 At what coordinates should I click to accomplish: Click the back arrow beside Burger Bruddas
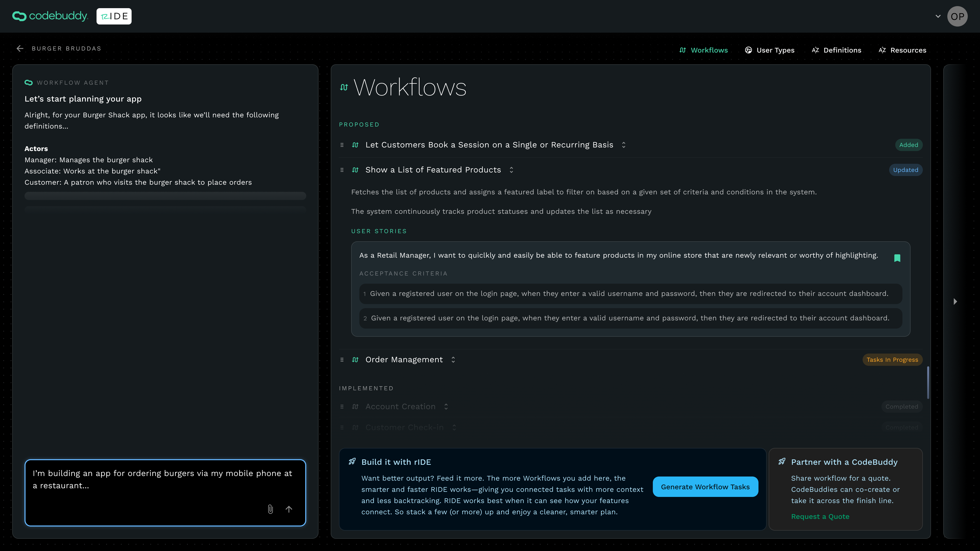20,48
